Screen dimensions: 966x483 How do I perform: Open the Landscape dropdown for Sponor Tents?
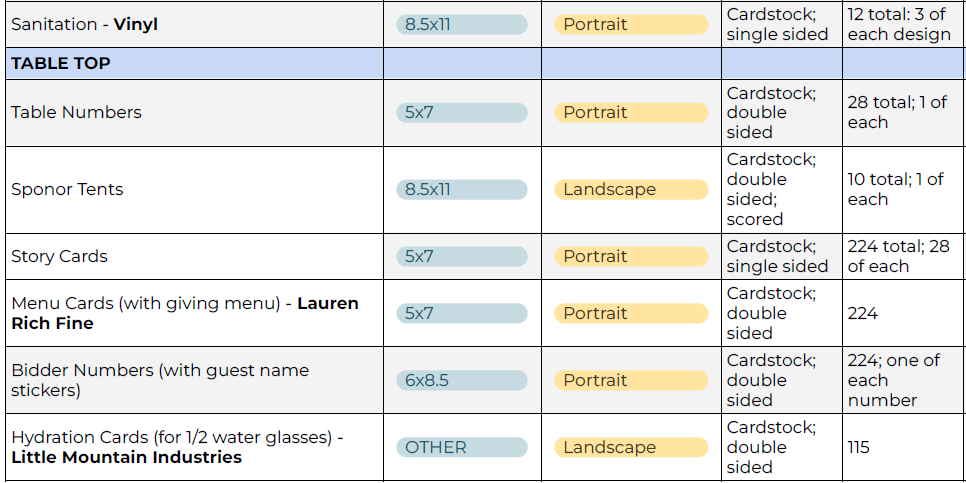pyautogui.click(x=630, y=189)
